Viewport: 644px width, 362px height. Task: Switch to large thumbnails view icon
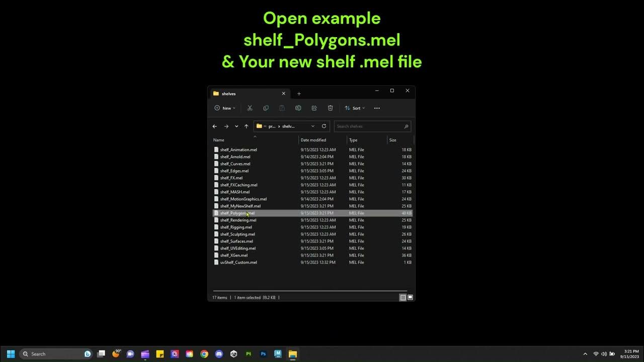[410, 298]
